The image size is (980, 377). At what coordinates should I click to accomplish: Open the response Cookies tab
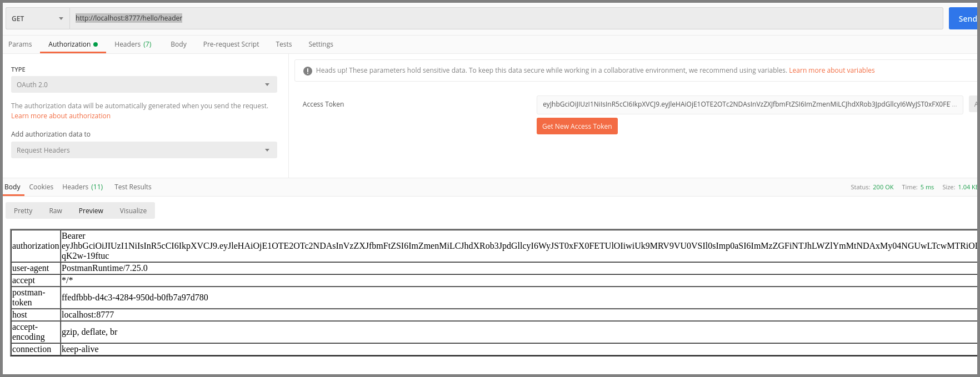click(41, 187)
